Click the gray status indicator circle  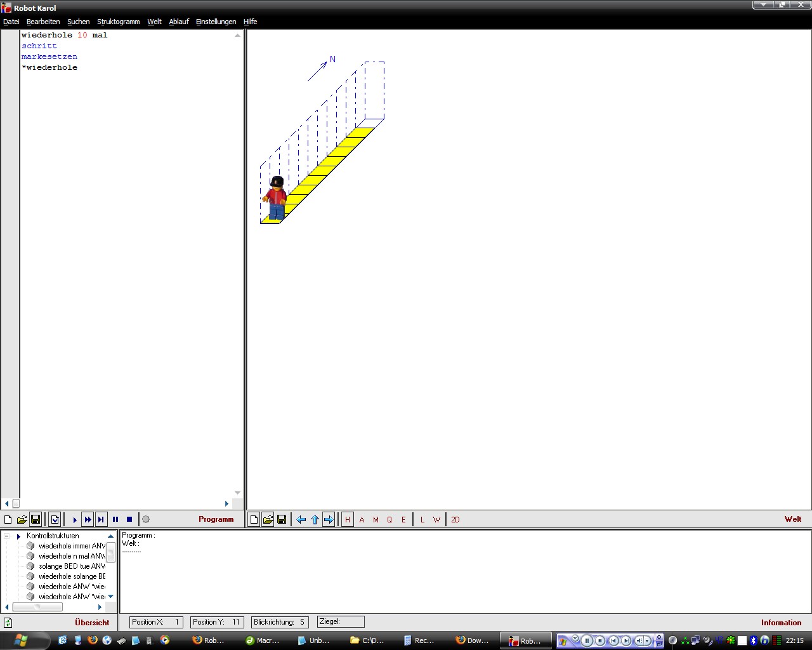(146, 519)
